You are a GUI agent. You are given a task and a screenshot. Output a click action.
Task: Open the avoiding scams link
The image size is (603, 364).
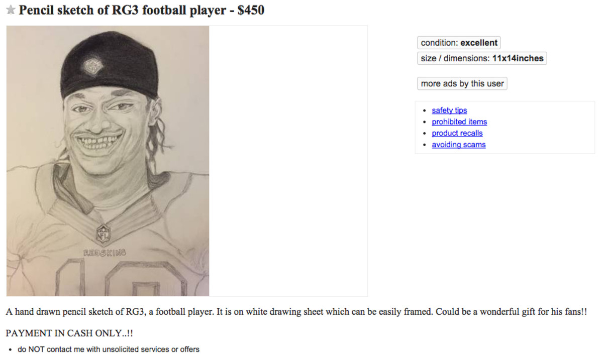(x=459, y=145)
